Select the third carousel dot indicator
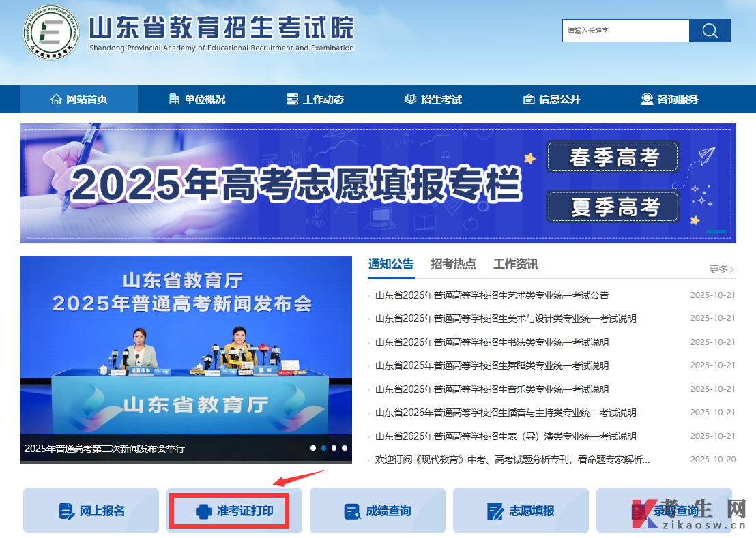This screenshot has width=756, height=538. tap(334, 448)
